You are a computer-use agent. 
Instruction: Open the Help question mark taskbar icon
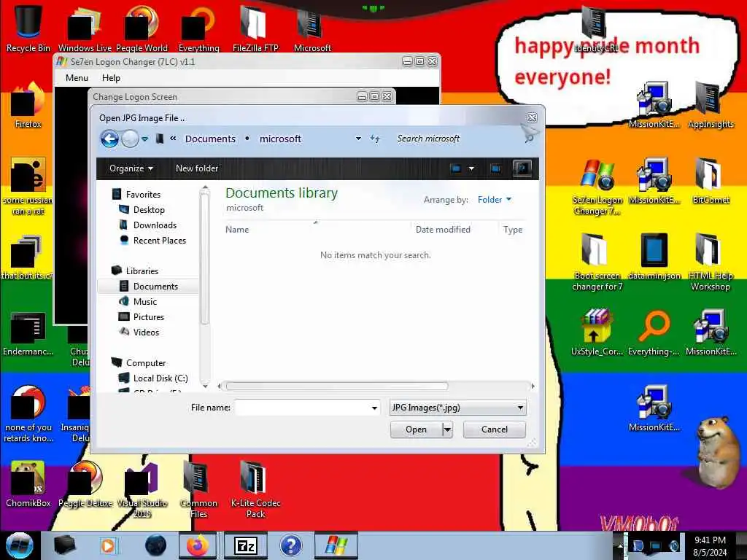point(290,545)
